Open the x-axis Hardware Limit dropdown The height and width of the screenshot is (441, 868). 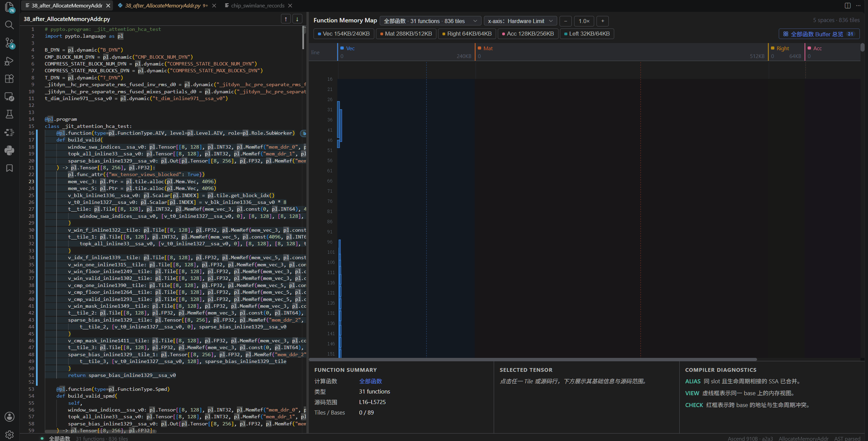(520, 21)
